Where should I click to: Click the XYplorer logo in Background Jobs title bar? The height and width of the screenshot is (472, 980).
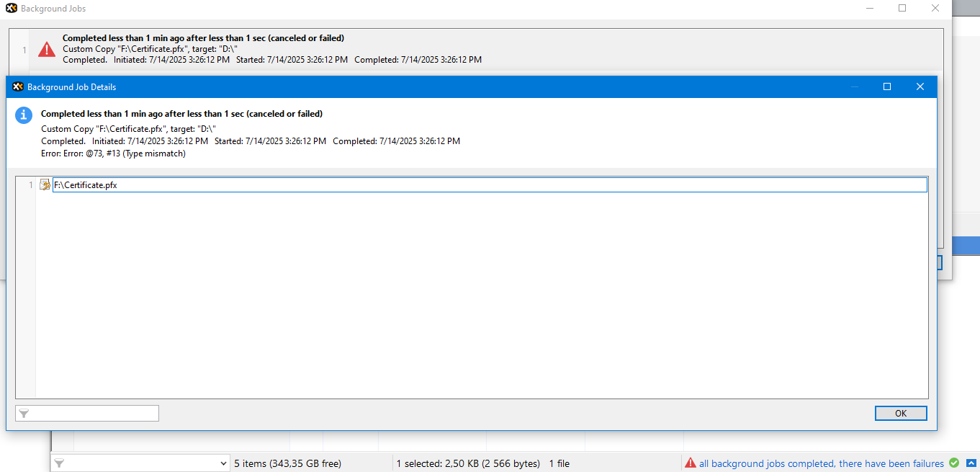(x=12, y=9)
